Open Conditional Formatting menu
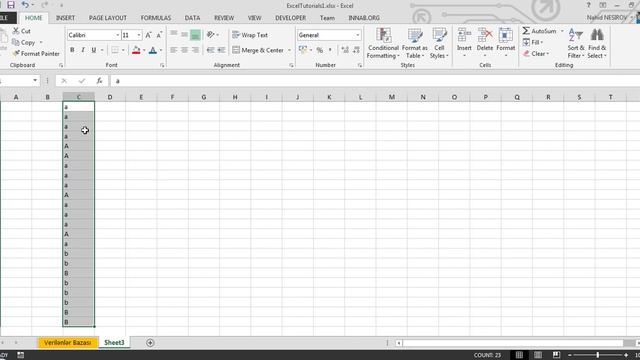Screen dimensions: 640x360 tap(383, 43)
